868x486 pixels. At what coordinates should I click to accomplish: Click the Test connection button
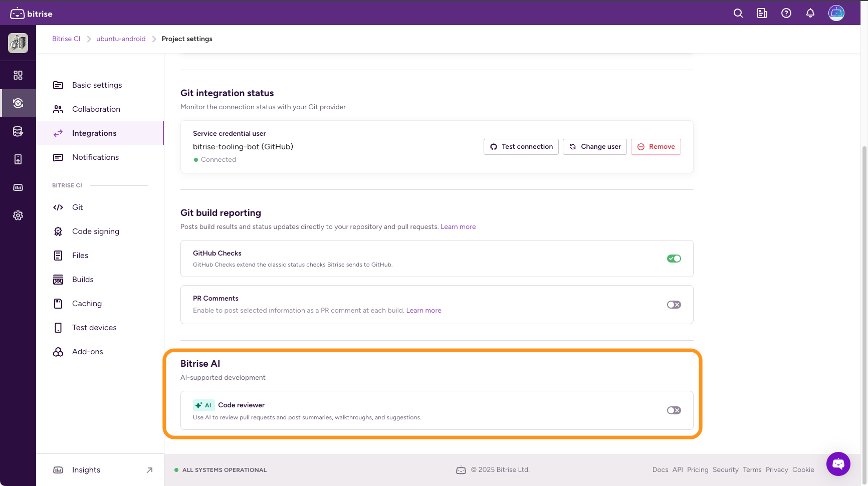tap(521, 147)
